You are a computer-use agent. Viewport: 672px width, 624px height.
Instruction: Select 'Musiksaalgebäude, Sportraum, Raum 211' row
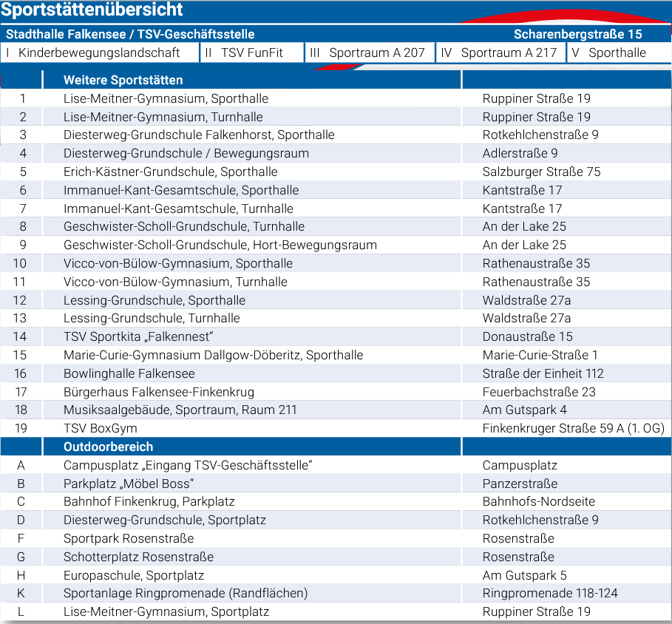pos(336,410)
